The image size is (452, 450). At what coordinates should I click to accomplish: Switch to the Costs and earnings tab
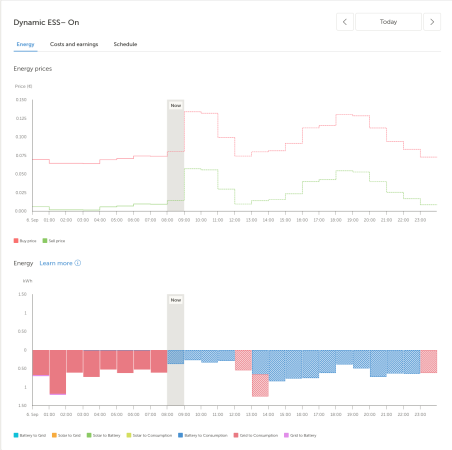(74, 44)
